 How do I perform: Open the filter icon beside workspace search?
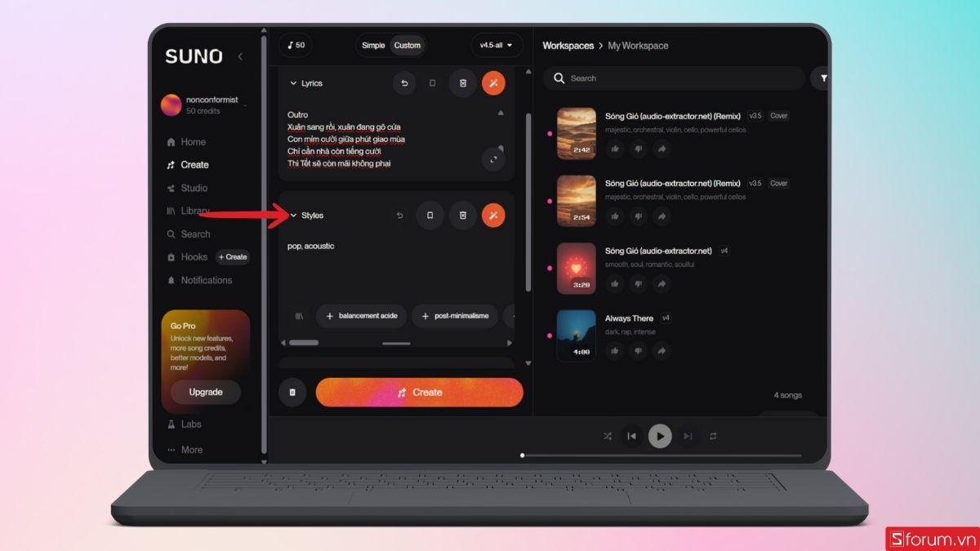[822, 78]
